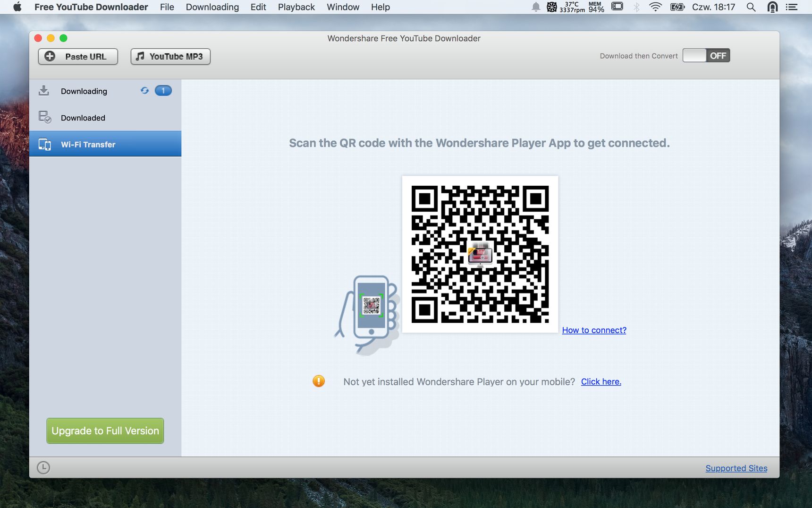Click the refresh arrows icon beside Downloading
This screenshot has width=812, height=508.
[x=144, y=91]
